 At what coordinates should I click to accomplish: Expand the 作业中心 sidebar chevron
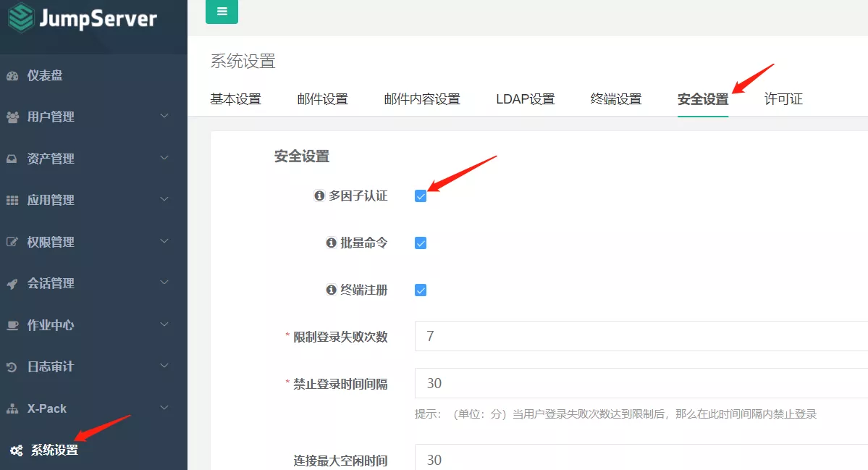tap(164, 324)
